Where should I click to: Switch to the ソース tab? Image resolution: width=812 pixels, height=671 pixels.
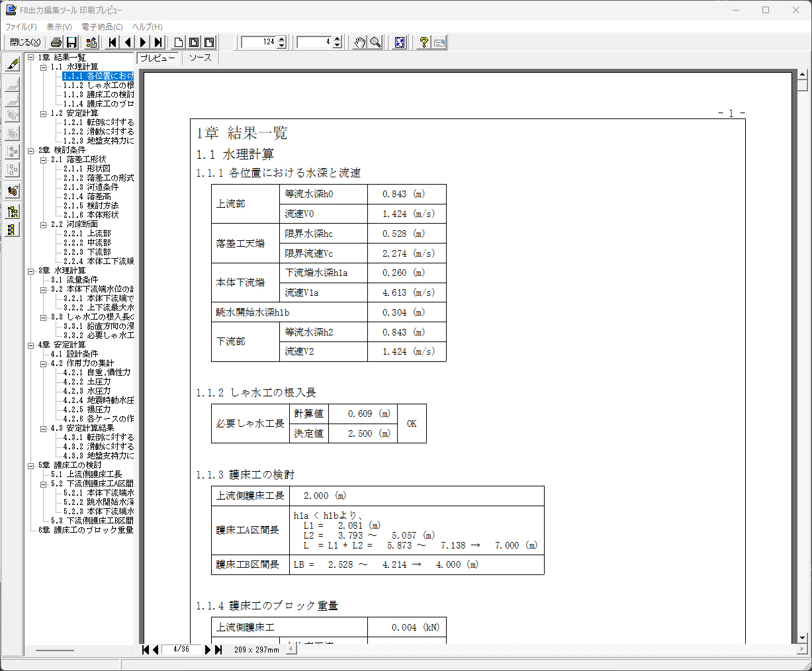pyautogui.click(x=200, y=58)
